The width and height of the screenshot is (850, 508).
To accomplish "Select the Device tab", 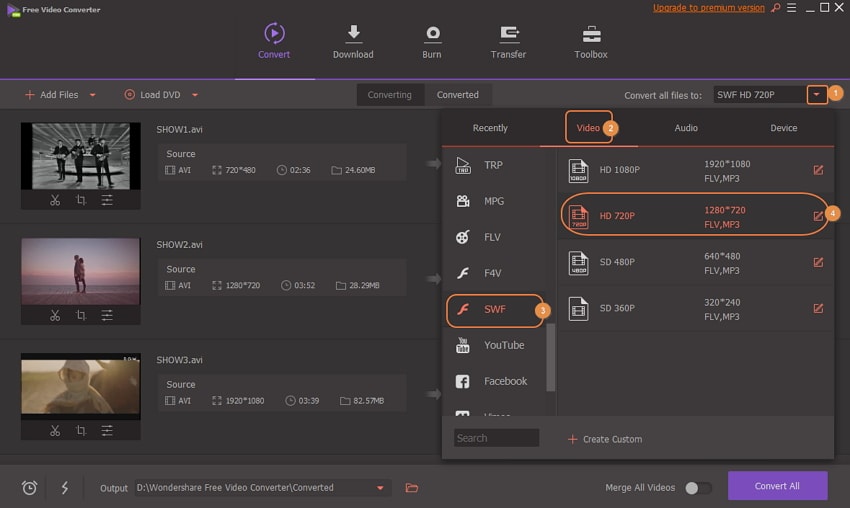I will [x=784, y=128].
